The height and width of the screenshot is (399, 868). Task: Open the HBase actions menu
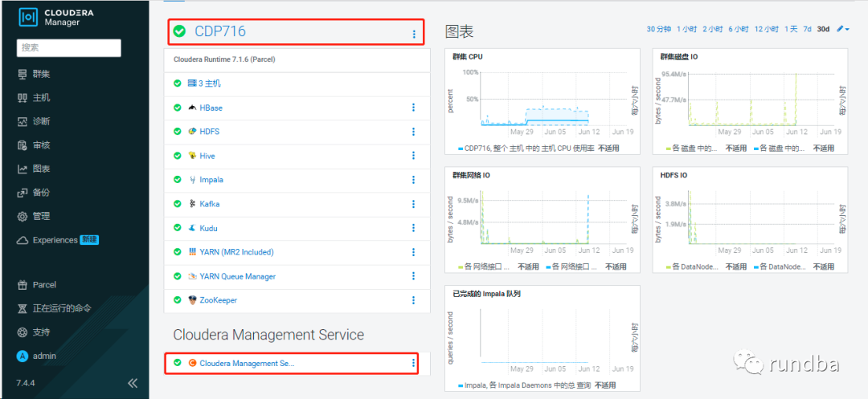414,108
